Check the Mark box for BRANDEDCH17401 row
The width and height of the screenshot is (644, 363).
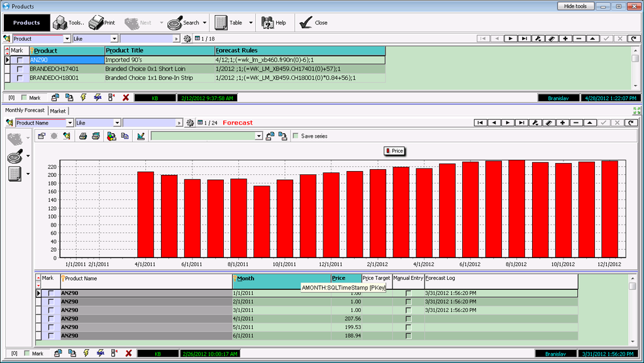20,69
